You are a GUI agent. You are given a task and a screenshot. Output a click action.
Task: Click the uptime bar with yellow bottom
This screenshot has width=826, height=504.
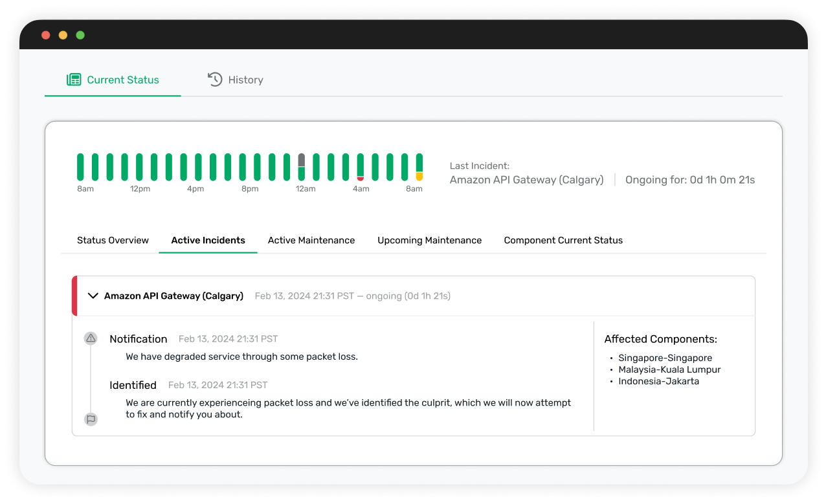coord(419,167)
